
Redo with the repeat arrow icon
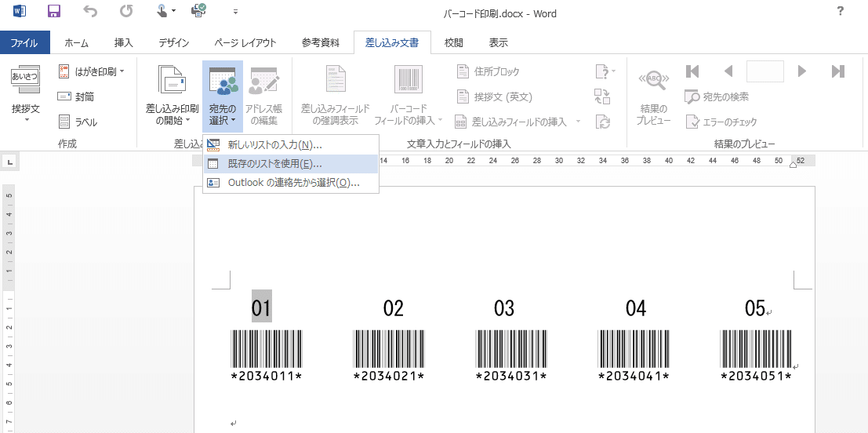click(x=125, y=10)
